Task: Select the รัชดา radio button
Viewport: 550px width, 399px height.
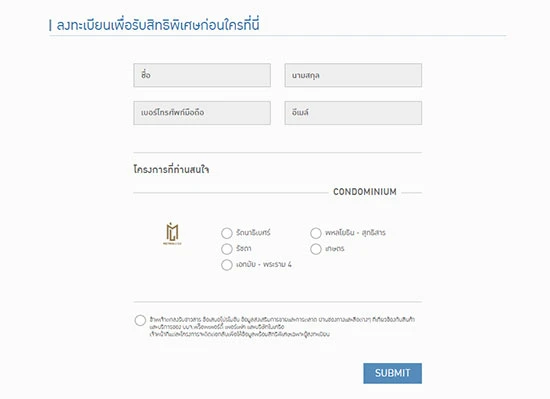Action: (227, 249)
